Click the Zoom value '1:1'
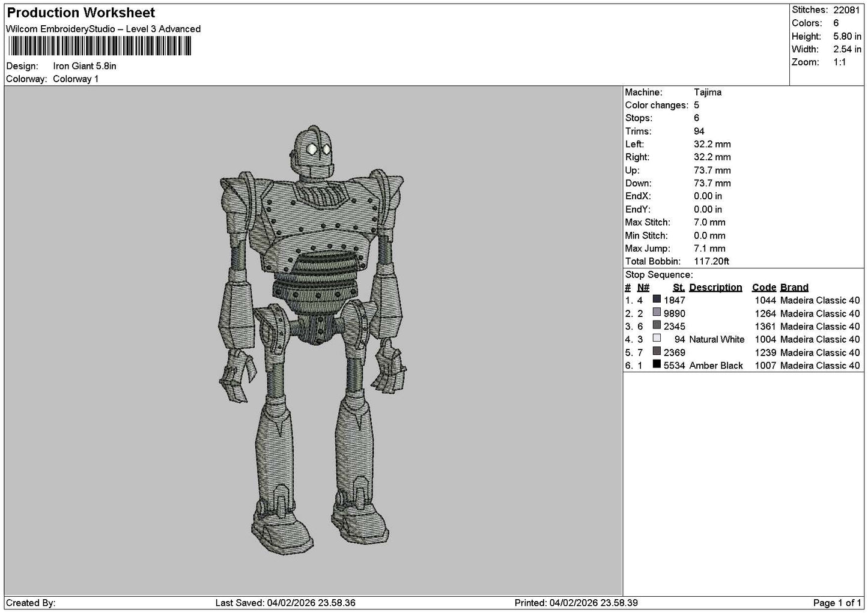This screenshot has width=868, height=613. (840, 62)
